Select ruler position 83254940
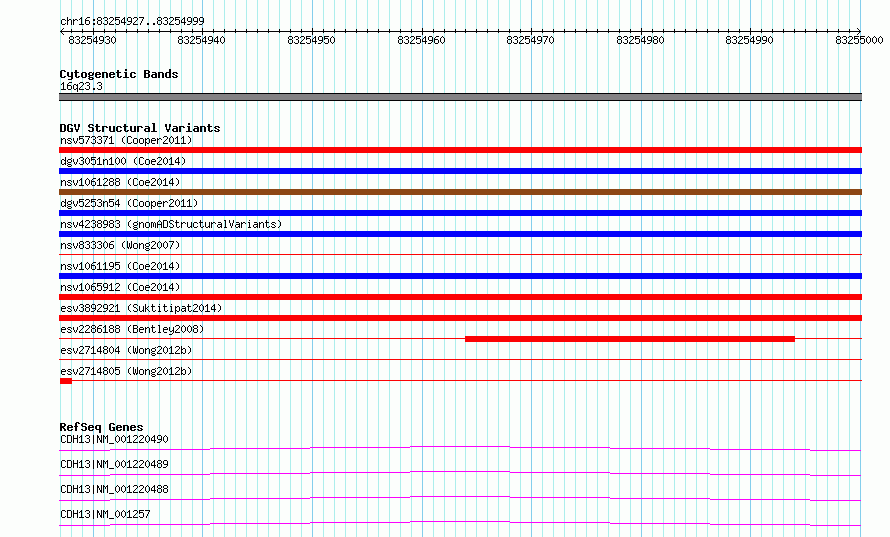Image resolution: width=890 pixels, height=537 pixels. 201,40
